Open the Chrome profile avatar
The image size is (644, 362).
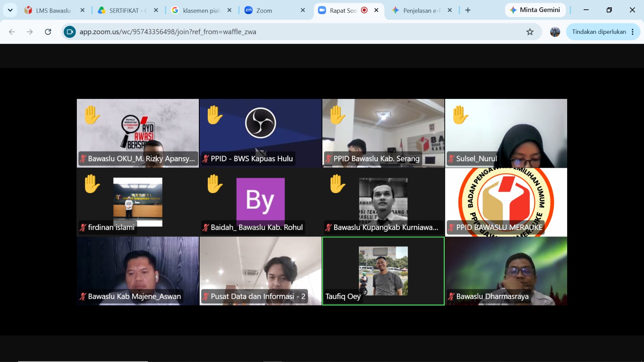click(x=555, y=32)
